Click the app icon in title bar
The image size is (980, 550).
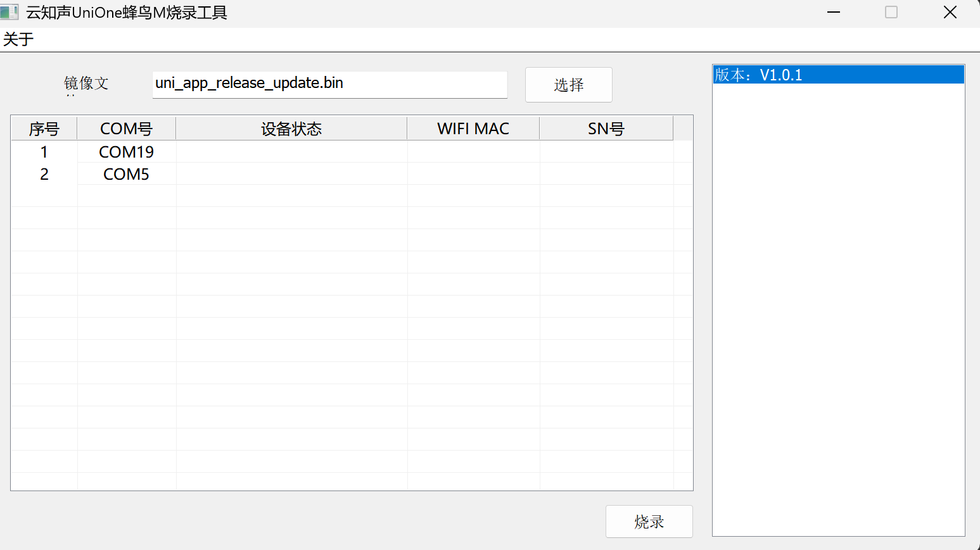[10, 12]
